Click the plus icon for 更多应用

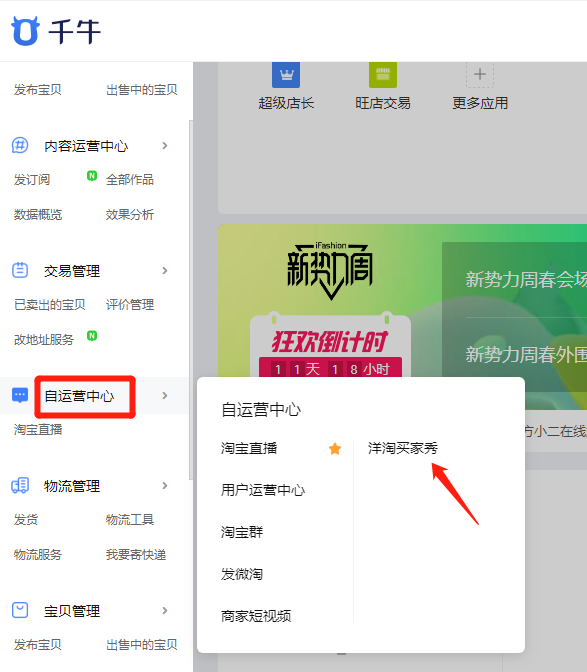[480, 75]
